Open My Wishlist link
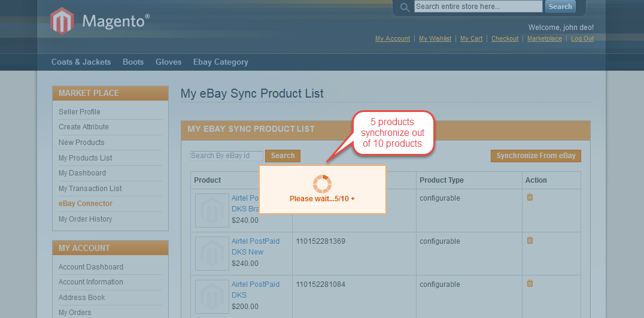This screenshot has width=644, height=318. tap(435, 38)
